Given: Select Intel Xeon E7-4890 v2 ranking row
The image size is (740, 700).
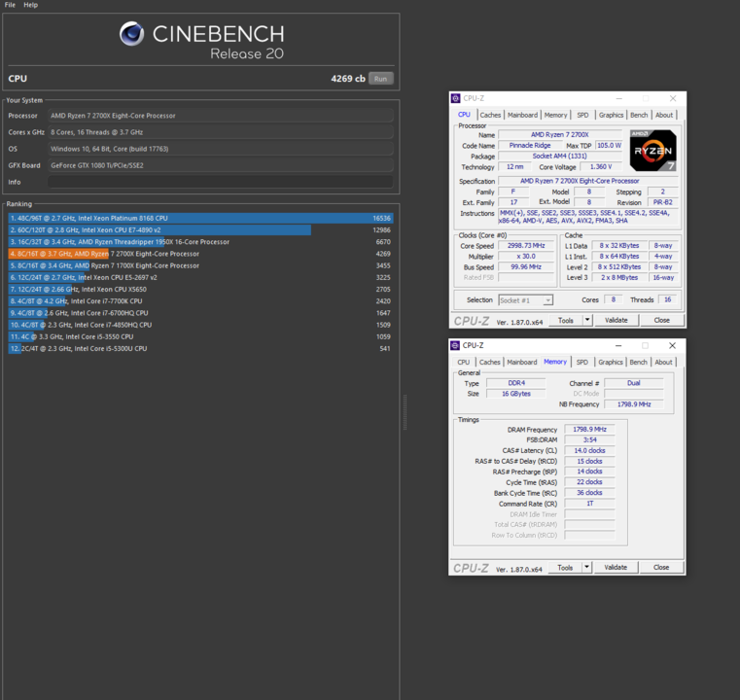Looking at the screenshot, I should 200,230.
